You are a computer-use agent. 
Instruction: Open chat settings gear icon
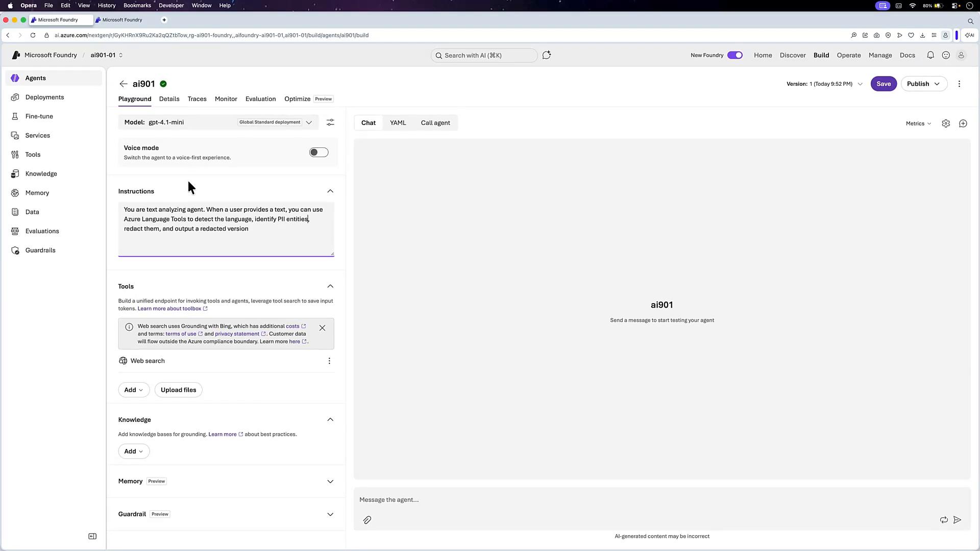[x=946, y=123]
